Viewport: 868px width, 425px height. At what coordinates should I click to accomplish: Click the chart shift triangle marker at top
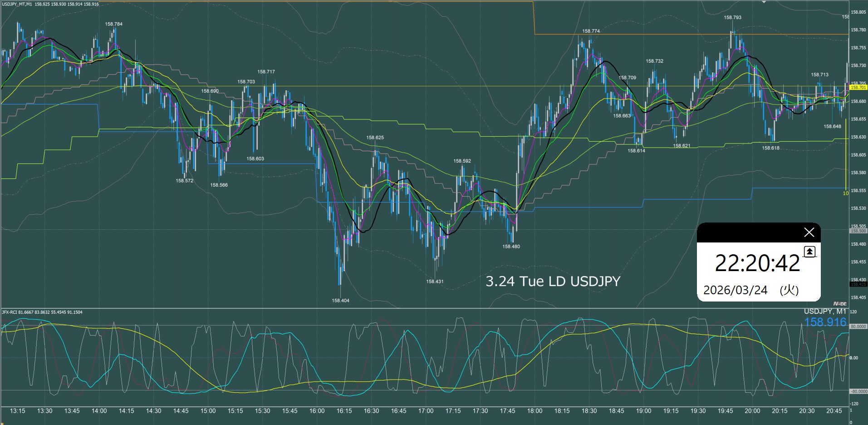(x=764, y=2)
